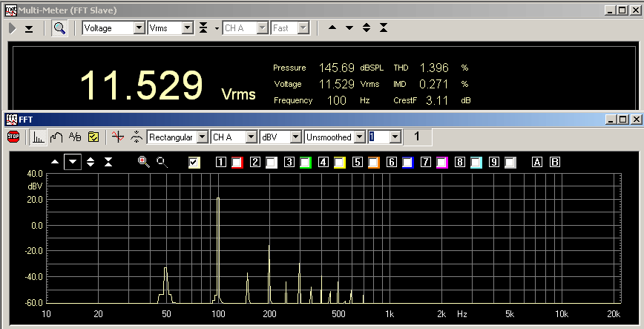Open the CH A dropdown in Multi-Meter

pyautogui.click(x=263, y=28)
